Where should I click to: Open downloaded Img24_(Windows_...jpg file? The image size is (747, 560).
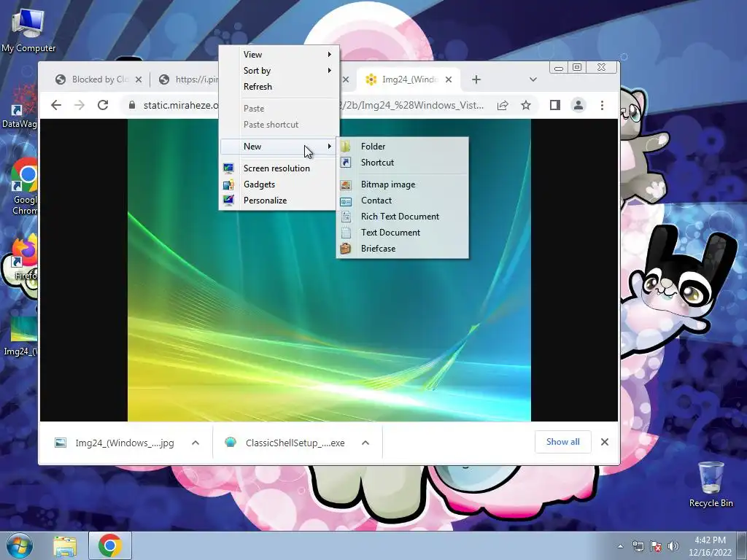(115, 443)
